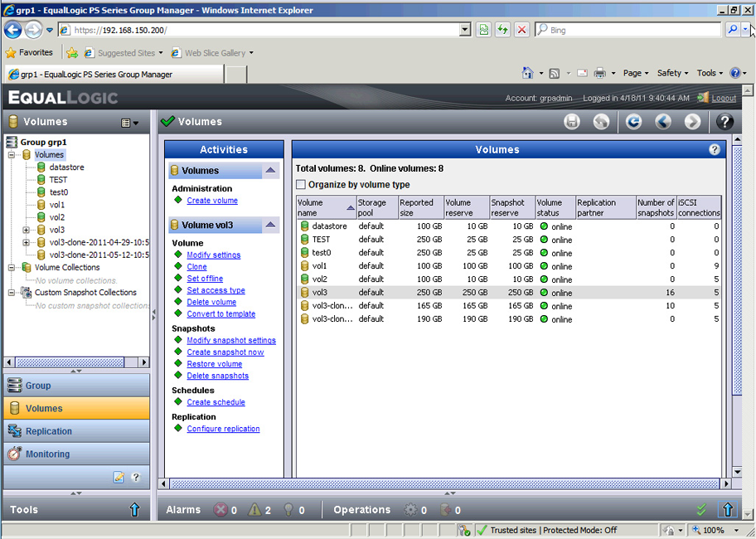The height and width of the screenshot is (539, 756).
Task: Click the browser zoom level 100% control
Action: point(715,531)
